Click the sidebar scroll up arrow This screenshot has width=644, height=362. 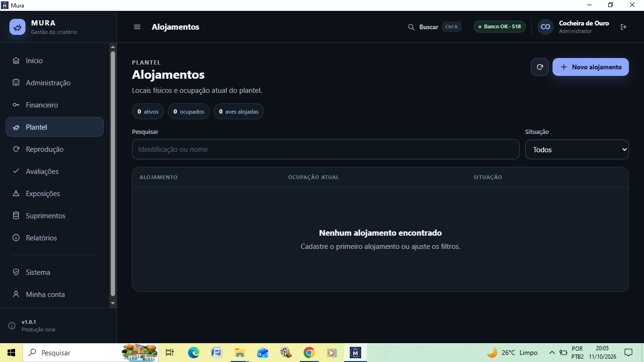coord(113,47)
